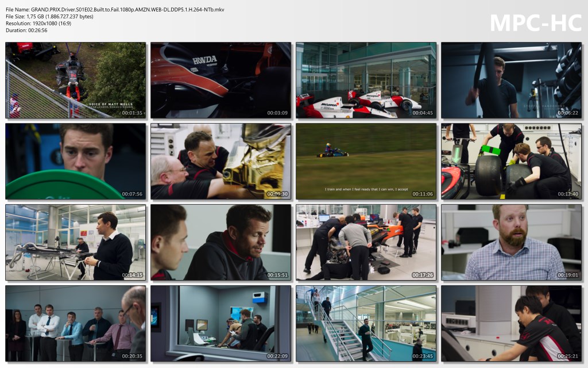The height and width of the screenshot is (368, 588).
Task: Select the engine assembly thumbnail at 00:17:26
Action: pyautogui.click(x=366, y=242)
